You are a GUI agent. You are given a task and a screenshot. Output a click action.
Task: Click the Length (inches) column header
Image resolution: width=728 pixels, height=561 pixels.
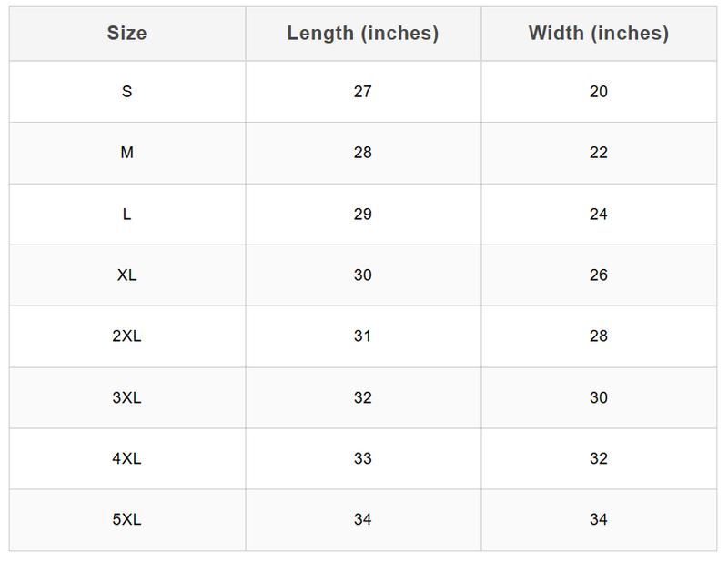362,34
